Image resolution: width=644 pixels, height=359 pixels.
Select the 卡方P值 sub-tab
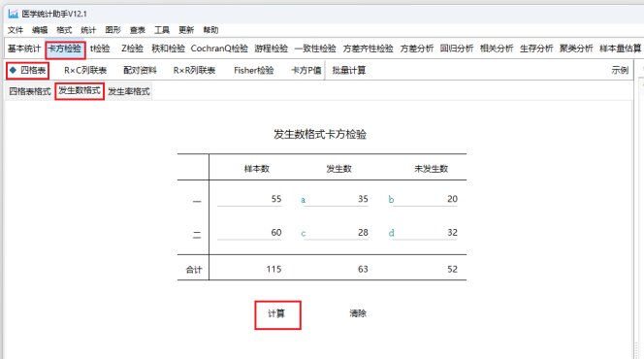(x=306, y=70)
